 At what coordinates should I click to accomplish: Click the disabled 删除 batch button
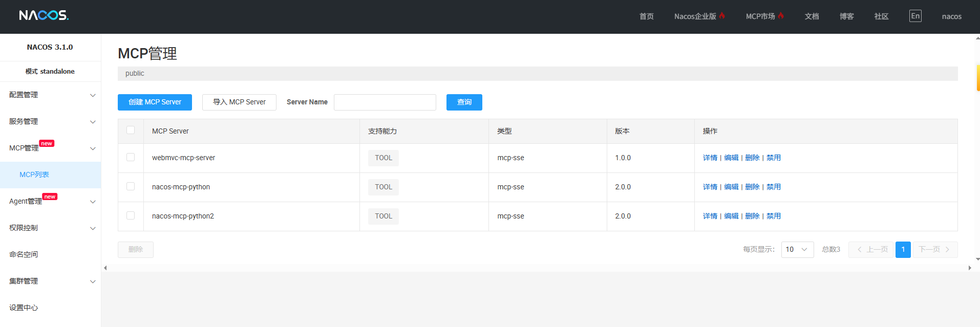[x=136, y=250]
